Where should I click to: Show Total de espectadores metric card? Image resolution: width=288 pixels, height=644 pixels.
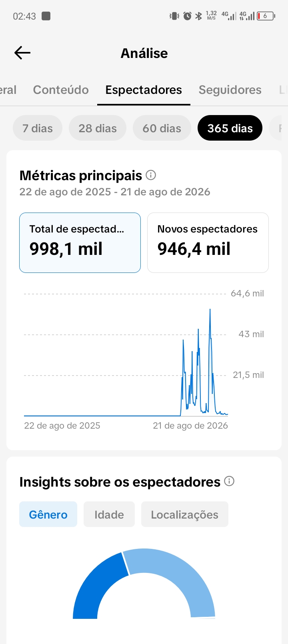pos(80,243)
